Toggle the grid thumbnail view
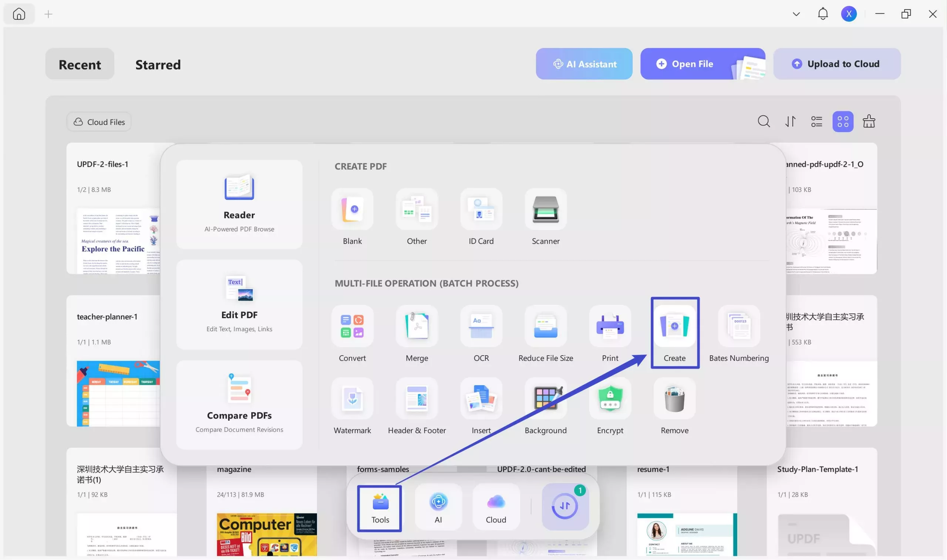 tap(842, 122)
